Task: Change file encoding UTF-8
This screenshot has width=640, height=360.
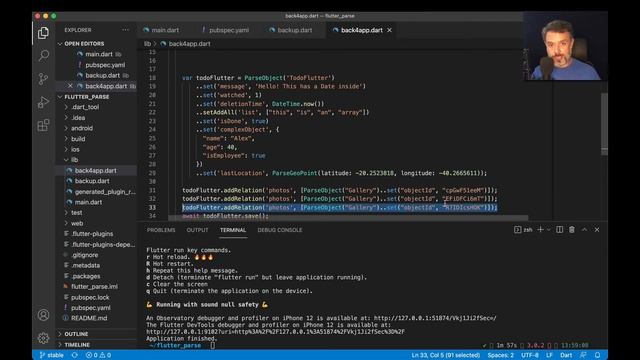Action: point(530,355)
